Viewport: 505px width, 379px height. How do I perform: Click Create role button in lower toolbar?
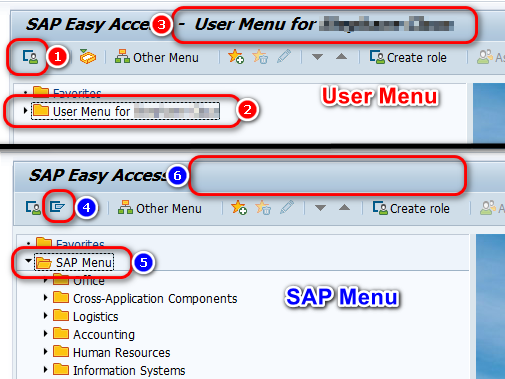411,208
